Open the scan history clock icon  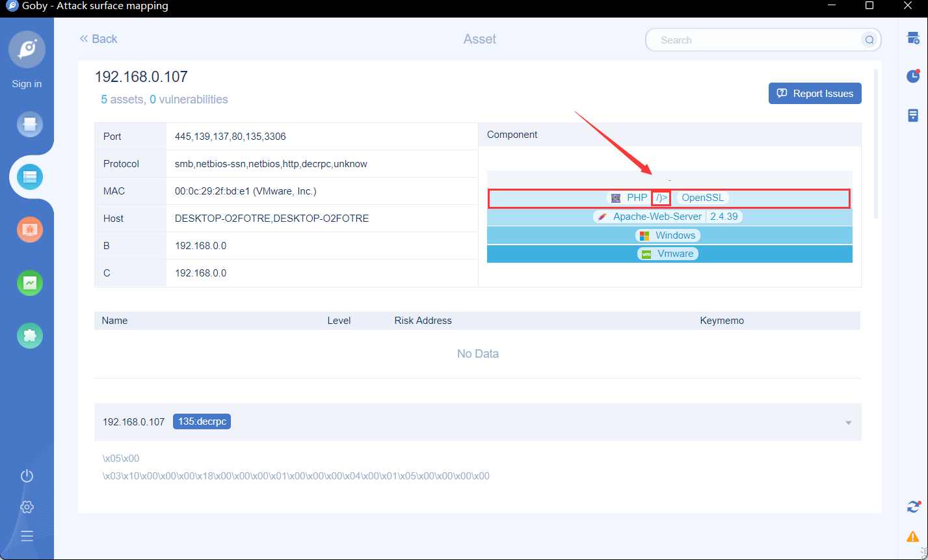913,76
